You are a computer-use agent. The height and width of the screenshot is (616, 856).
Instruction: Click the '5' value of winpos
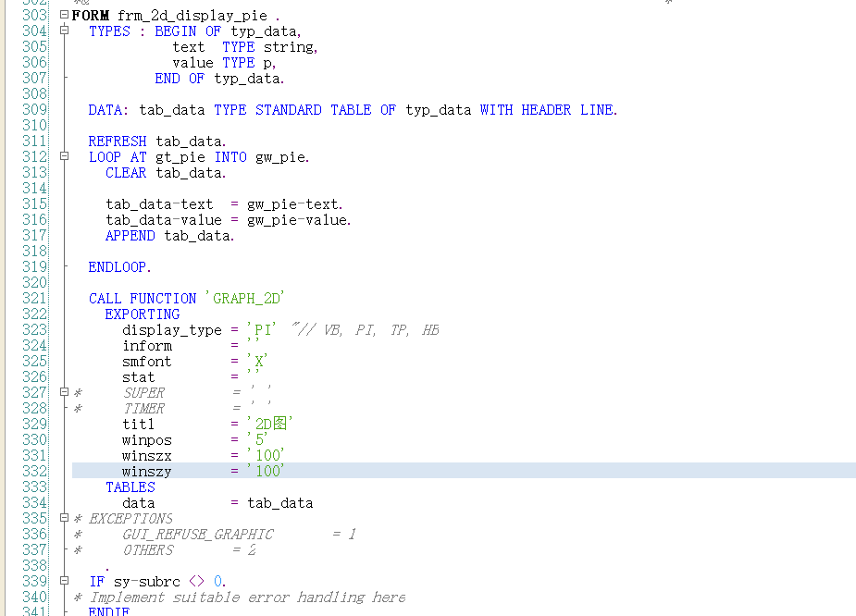point(257,439)
